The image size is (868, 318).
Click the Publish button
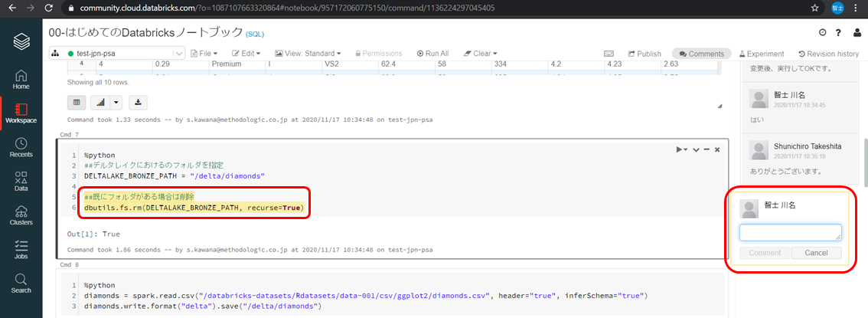click(644, 54)
